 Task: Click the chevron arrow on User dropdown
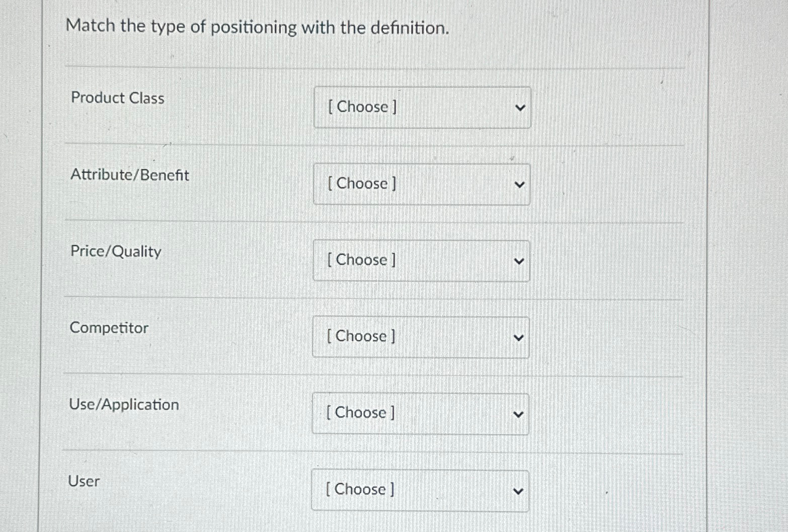(x=519, y=491)
